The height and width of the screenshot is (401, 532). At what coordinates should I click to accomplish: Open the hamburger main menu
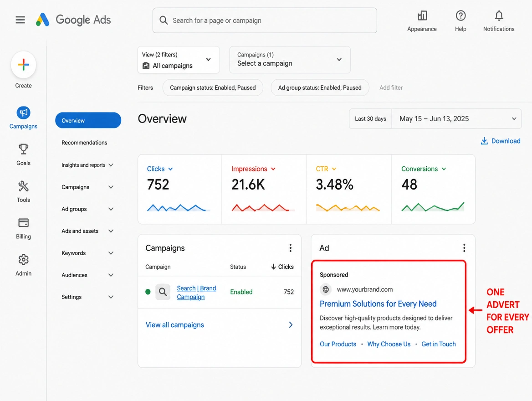pos(20,20)
